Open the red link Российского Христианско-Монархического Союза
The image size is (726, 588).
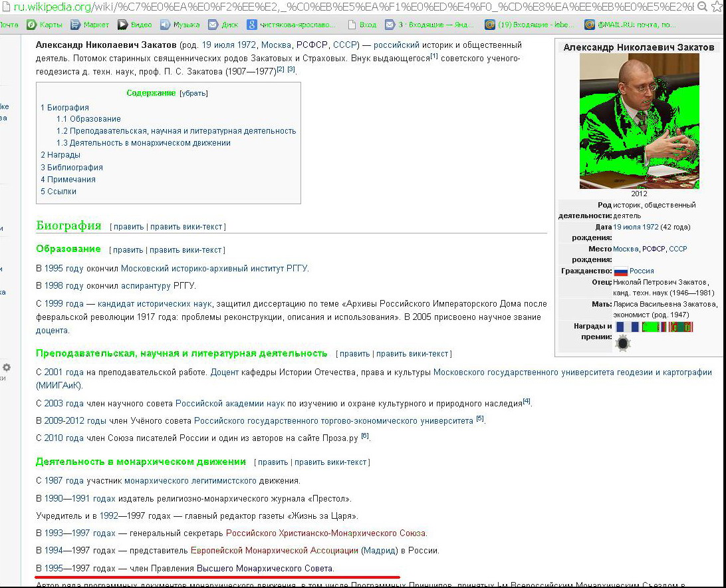(326, 533)
